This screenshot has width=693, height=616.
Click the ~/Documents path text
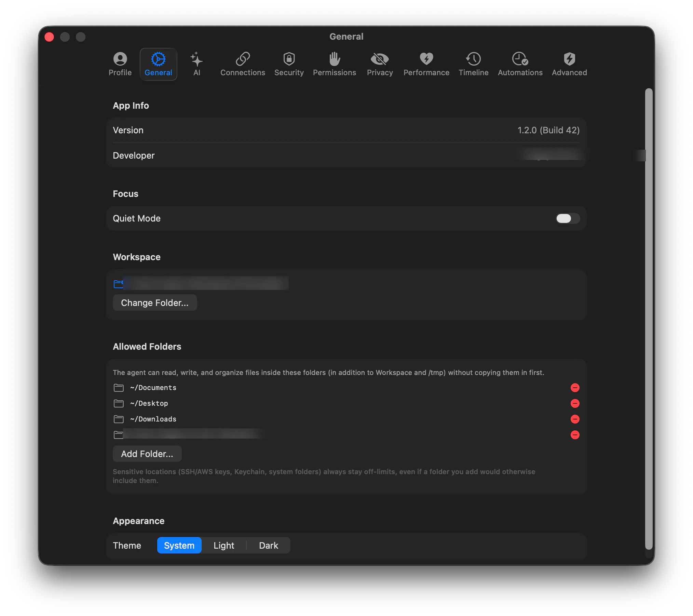[153, 388]
